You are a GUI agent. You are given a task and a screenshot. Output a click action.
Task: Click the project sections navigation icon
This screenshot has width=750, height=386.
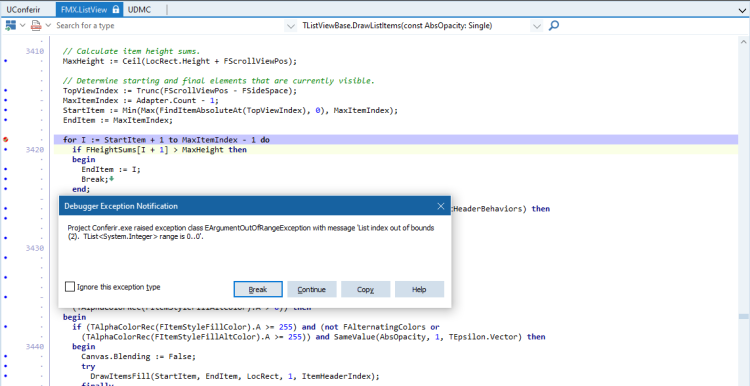[x=10, y=25]
